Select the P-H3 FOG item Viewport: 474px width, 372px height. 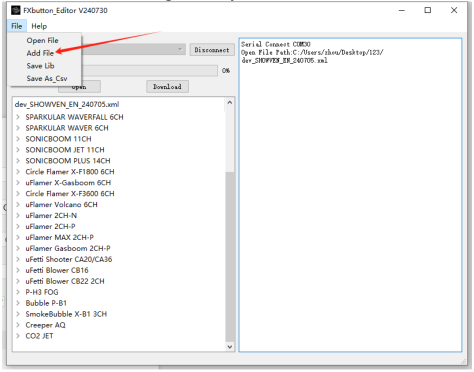coord(42,292)
